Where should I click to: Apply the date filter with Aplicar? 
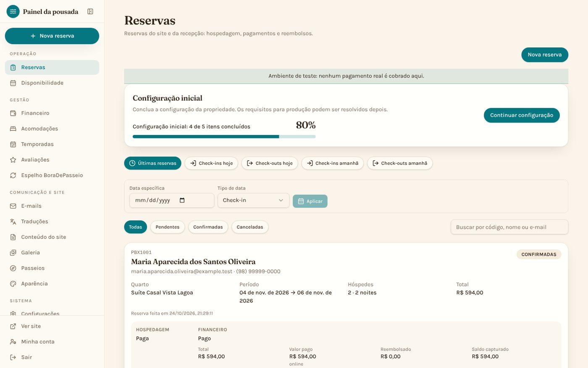310,201
